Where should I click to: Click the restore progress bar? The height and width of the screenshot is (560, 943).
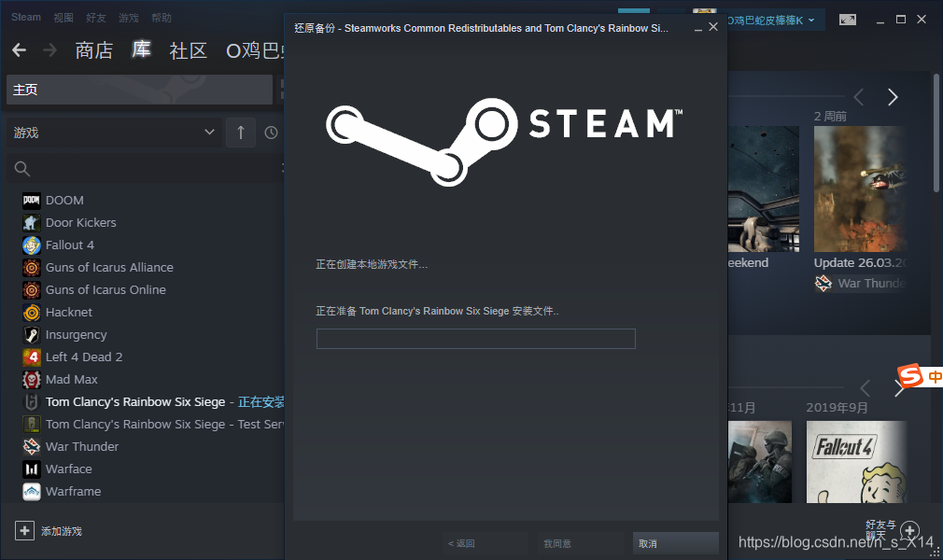pyautogui.click(x=476, y=339)
